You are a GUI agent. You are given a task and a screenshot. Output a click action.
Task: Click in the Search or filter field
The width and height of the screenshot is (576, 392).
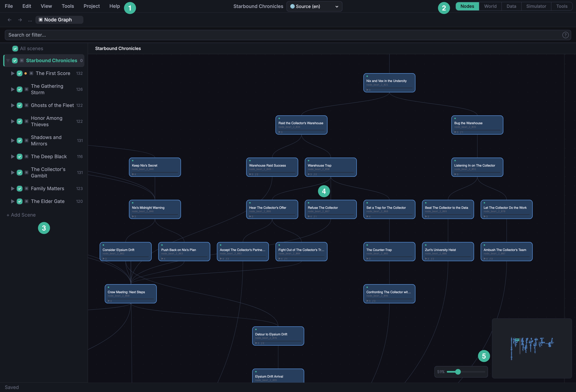288,35
